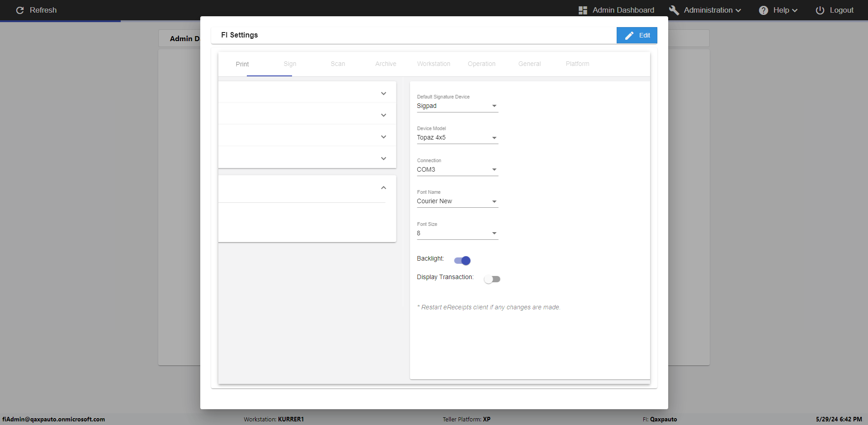The height and width of the screenshot is (425, 868).
Task: Switch to the Workstation tab
Action: click(434, 64)
